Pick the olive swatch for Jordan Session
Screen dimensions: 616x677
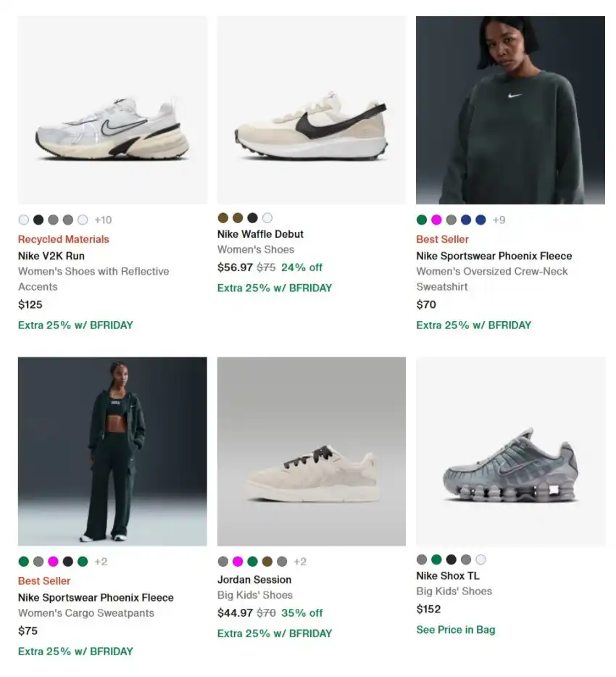[267, 561]
